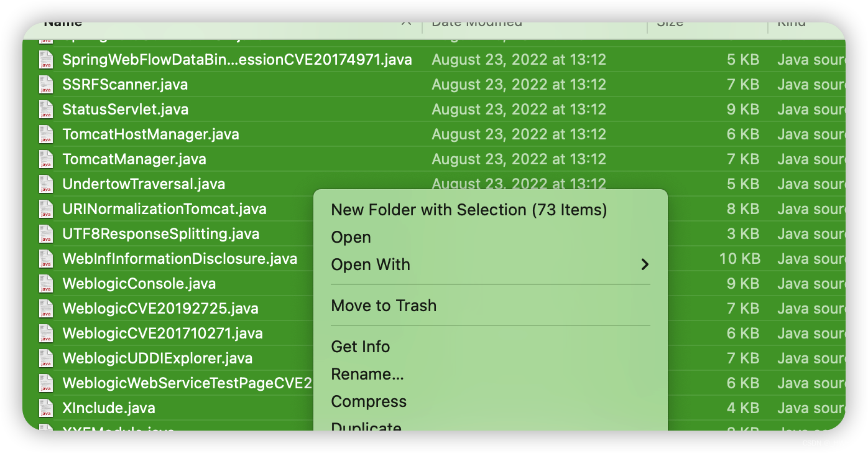The width and height of the screenshot is (868, 453).
Task: Click the TomcatManager.java file icon
Action: coord(46,159)
